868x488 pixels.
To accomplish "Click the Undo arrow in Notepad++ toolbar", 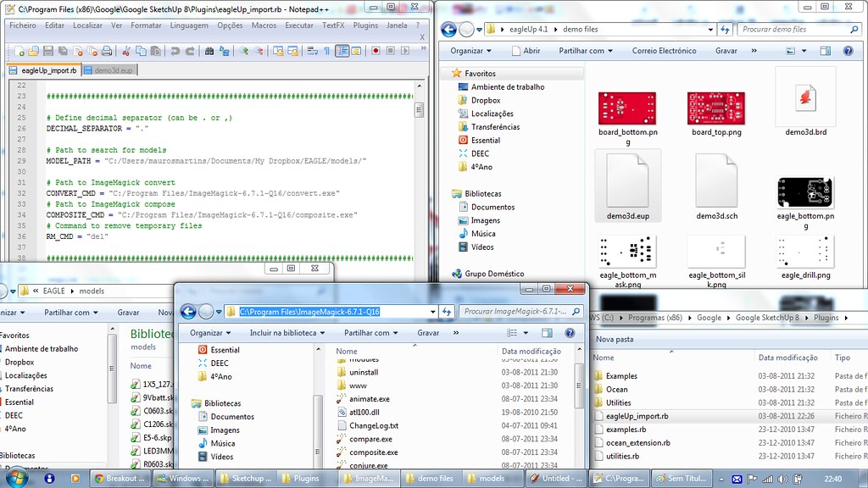I will [x=175, y=51].
